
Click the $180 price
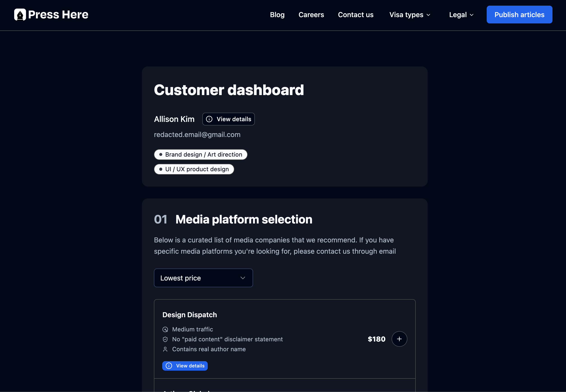click(x=376, y=339)
